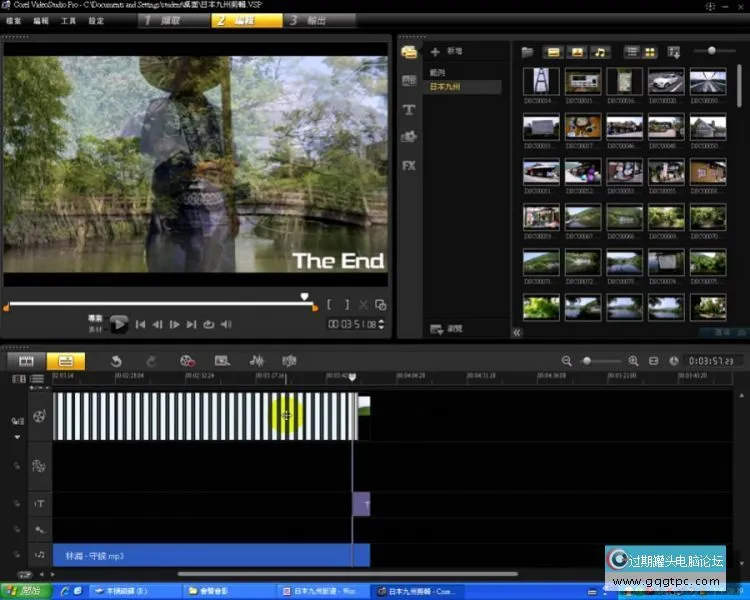Toggle repeat playback in preview panel

click(x=209, y=324)
